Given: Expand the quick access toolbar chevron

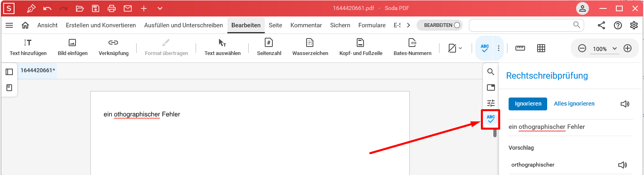Looking at the screenshot, I should tap(160, 8).
